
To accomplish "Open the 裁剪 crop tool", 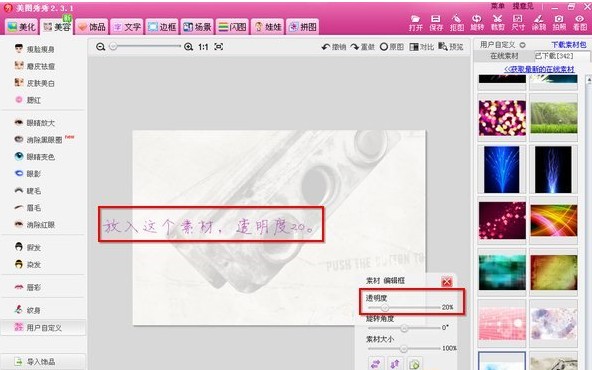I will point(498,23).
